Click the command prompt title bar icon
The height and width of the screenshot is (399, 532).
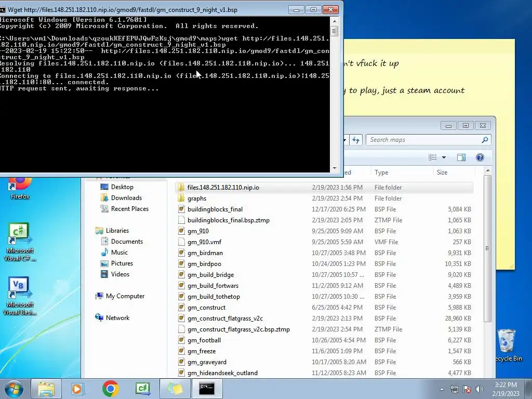[3, 10]
